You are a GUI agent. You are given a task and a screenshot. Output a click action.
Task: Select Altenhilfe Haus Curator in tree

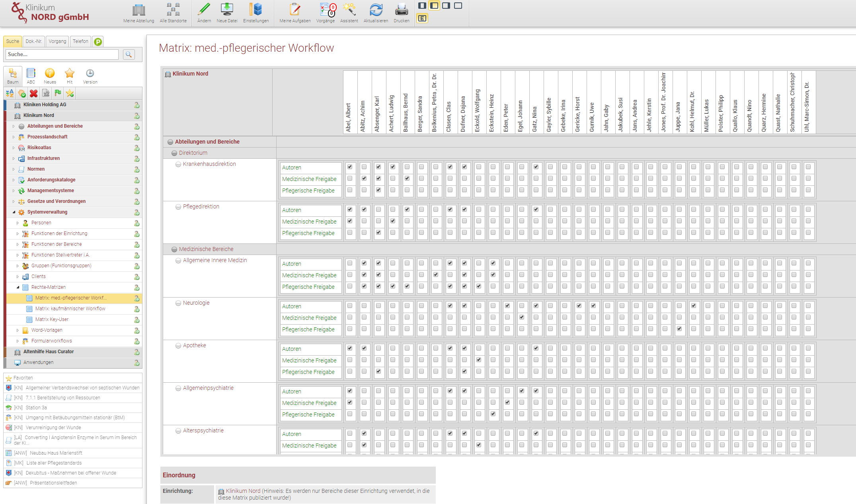click(49, 352)
